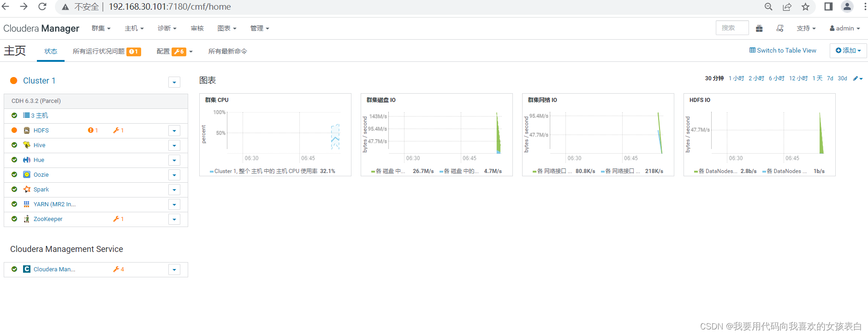Click the ZooKeeper service icon
Screen dimensions: 868x335
tap(27, 219)
